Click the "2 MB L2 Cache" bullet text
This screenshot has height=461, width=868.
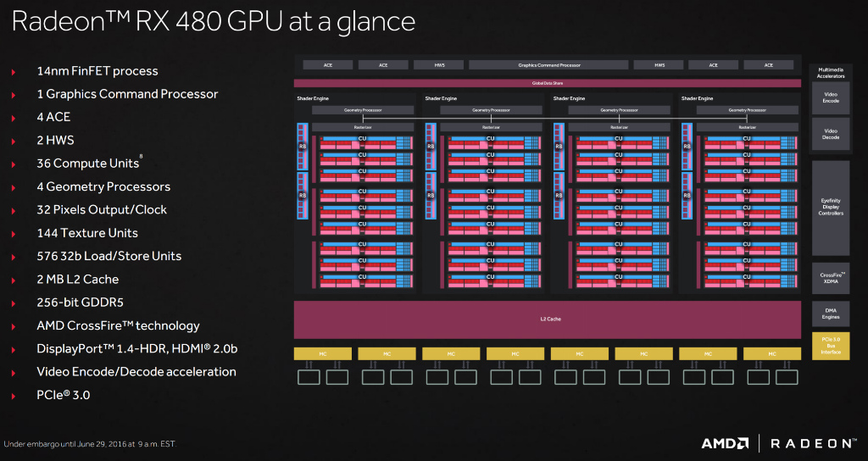tap(77, 280)
